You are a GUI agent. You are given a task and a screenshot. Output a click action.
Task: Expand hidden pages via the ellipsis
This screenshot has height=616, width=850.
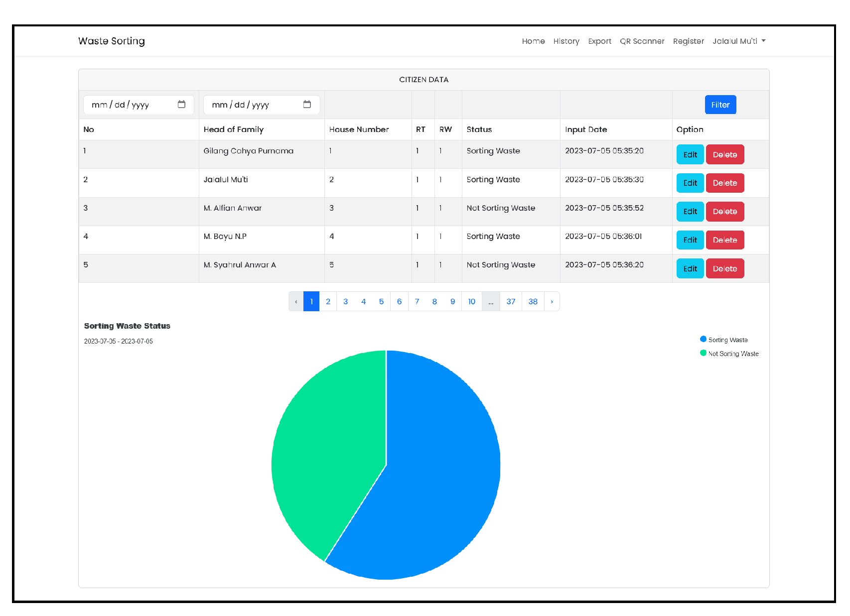(x=491, y=301)
